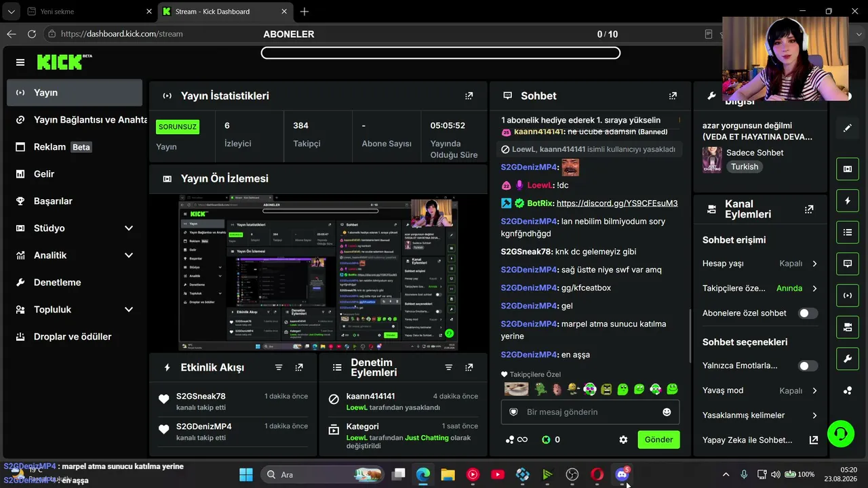
Task: Click the Bir mesaj gönderin input
Action: tap(590, 412)
